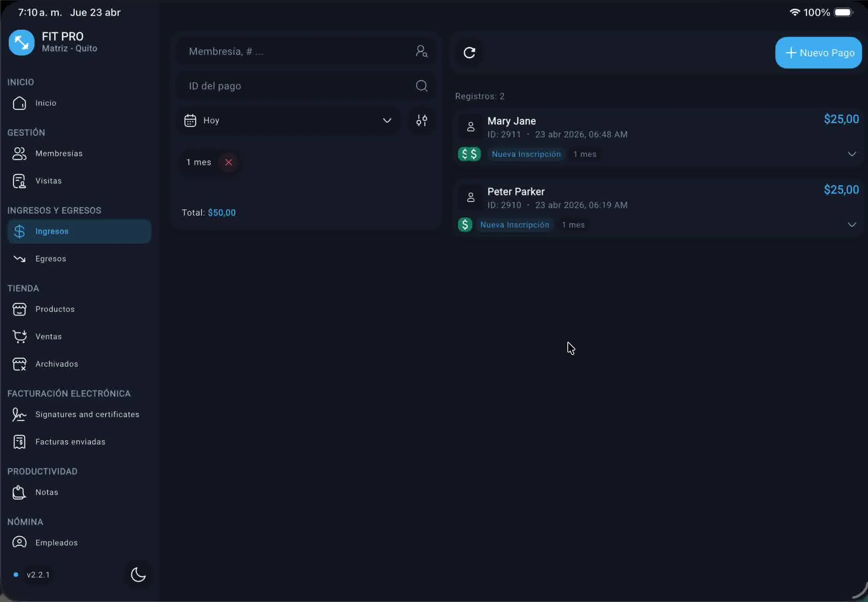
Task: Open Signatures and certificates
Action: pyautogui.click(x=79, y=414)
